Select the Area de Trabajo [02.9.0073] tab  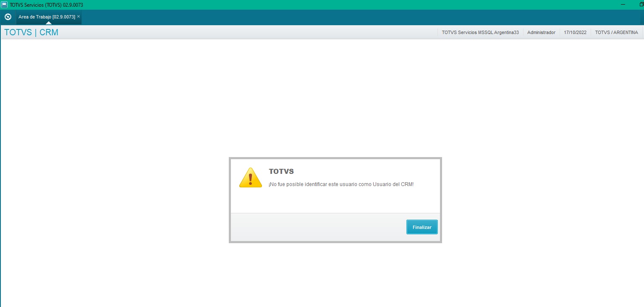point(49,17)
